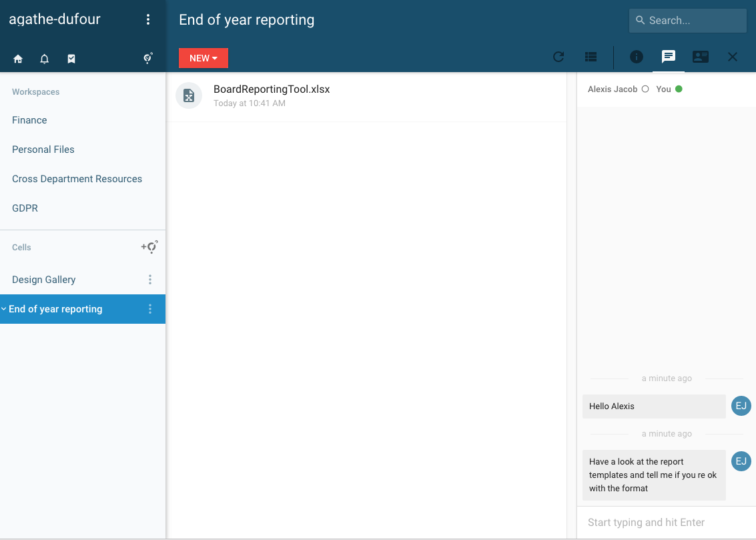
Task: Open the address book panel
Action: [x=701, y=57]
